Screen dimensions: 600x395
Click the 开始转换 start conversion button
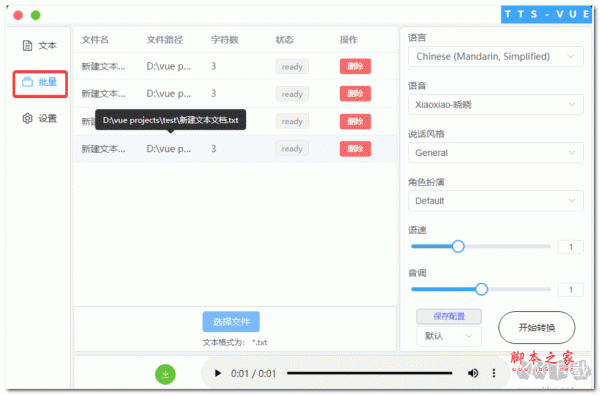coord(536,328)
